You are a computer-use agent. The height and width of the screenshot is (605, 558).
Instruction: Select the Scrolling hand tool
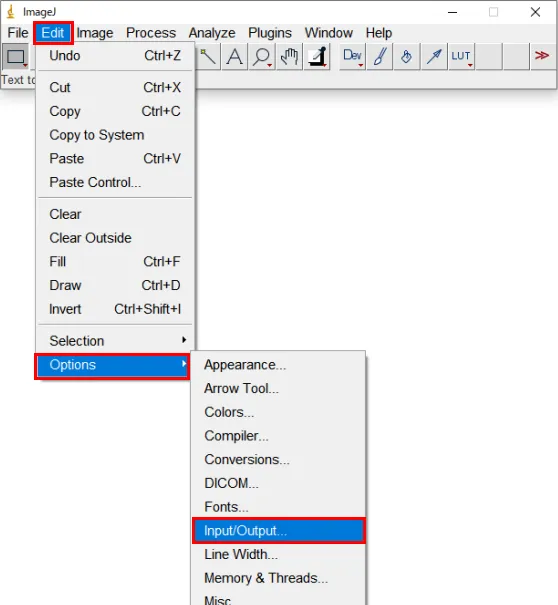(289, 57)
